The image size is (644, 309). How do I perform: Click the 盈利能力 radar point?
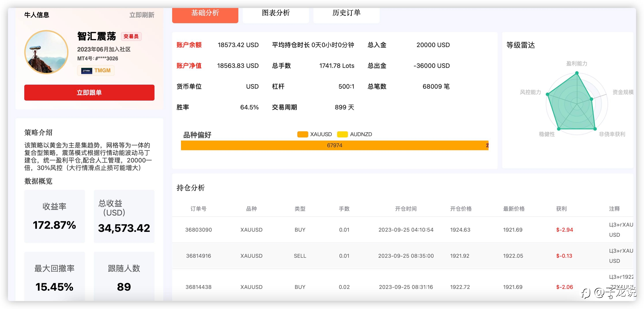(x=577, y=73)
